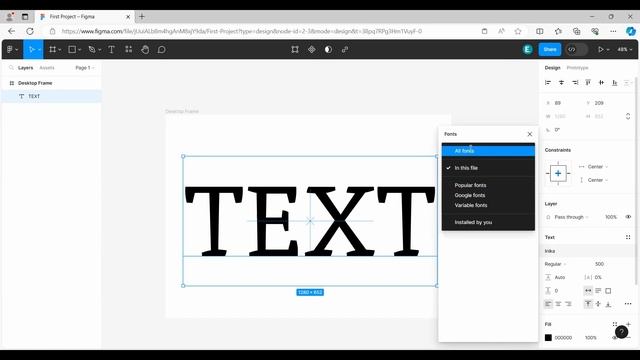Select the Move tool
Image resolution: width=640 pixels, height=360 pixels.
tap(31, 49)
